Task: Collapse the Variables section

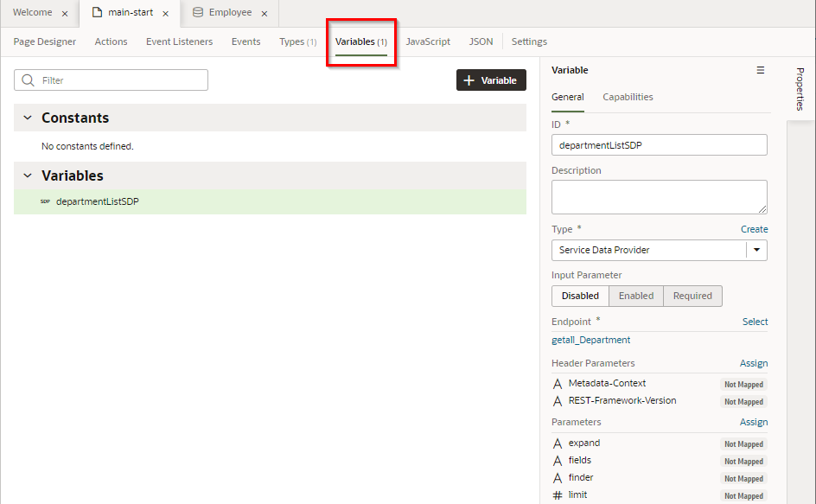Action: [27, 175]
